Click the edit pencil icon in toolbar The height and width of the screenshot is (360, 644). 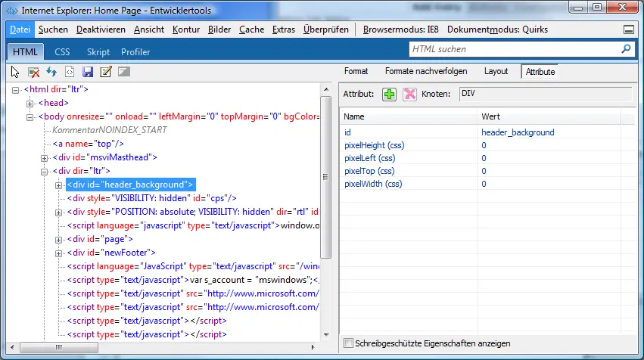pyautogui.click(x=105, y=72)
